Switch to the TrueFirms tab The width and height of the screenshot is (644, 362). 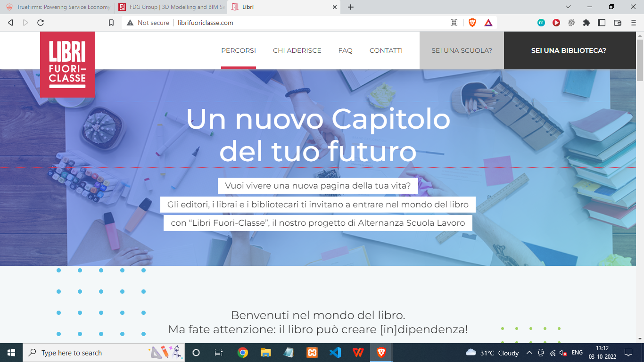(58, 7)
